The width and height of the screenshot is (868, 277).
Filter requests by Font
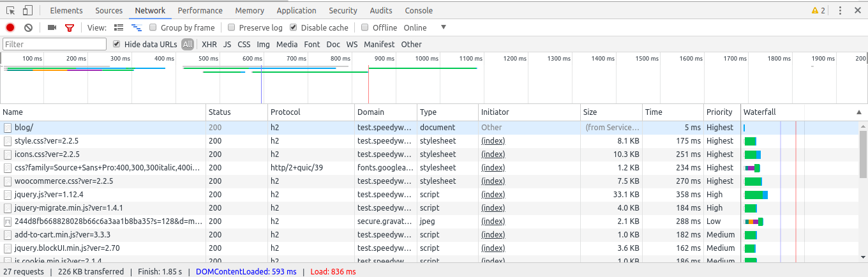[312, 44]
